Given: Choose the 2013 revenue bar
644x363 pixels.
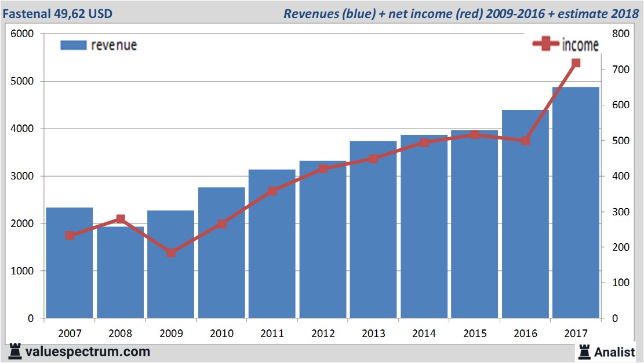Looking at the screenshot, I should (373, 230).
